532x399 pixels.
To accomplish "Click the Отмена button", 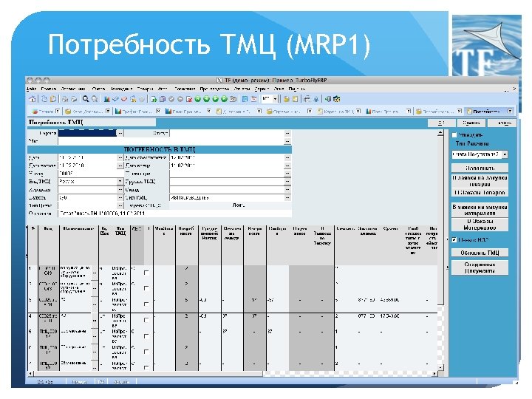I will click(x=471, y=123).
